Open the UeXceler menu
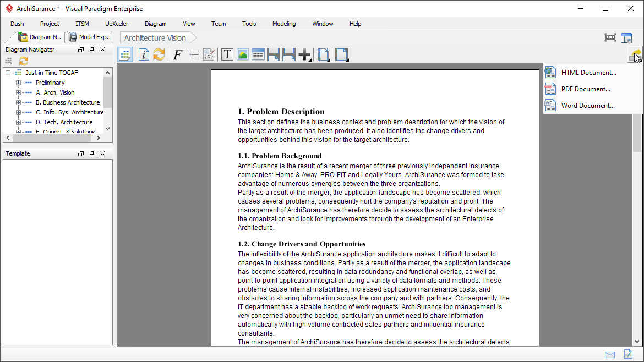Viewport: 644px width, 362px height. [117, 24]
